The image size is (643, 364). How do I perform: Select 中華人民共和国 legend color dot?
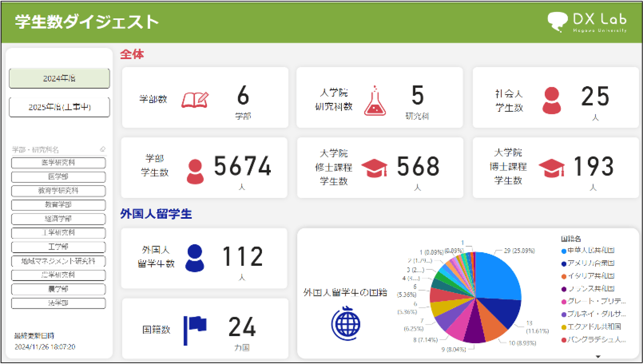[564, 251]
